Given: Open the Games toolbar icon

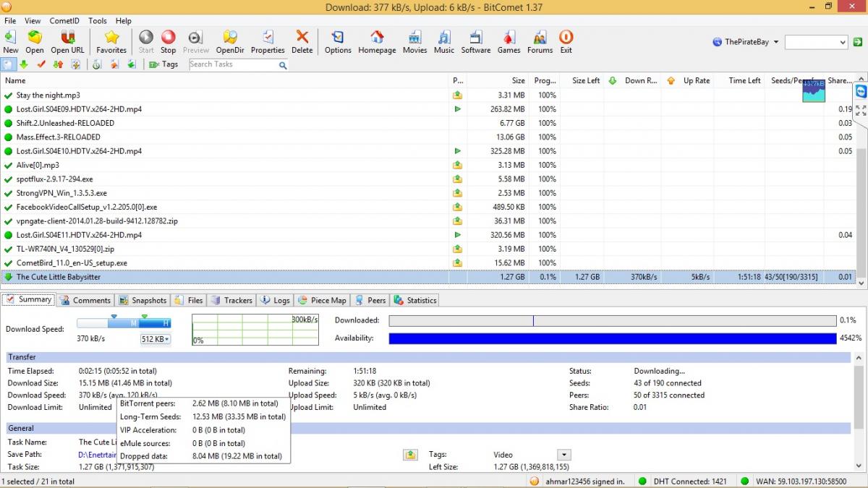Looking at the screenshot, I should coord(509,42).
